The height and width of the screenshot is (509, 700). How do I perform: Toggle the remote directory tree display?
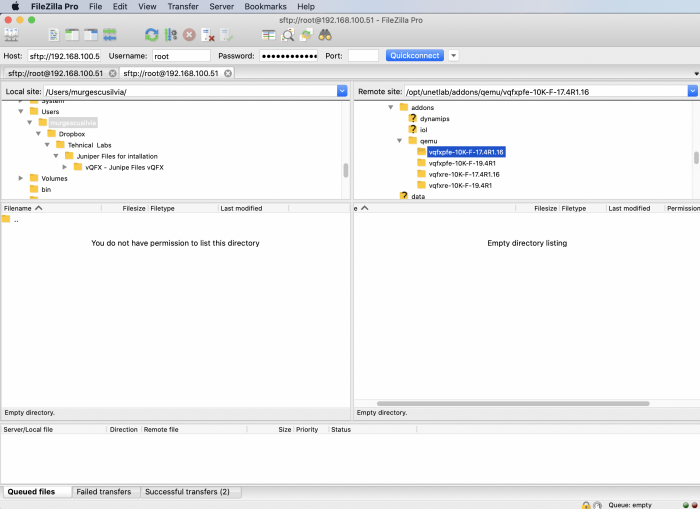pyautogui.click(x=91, y=35)
